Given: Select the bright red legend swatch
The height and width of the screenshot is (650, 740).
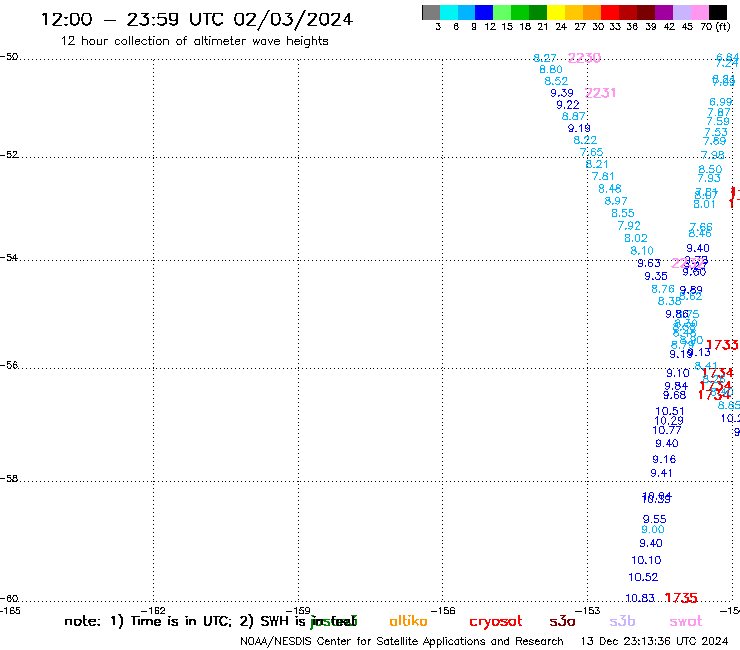Looking at the screenshot, I should [610, 13].
